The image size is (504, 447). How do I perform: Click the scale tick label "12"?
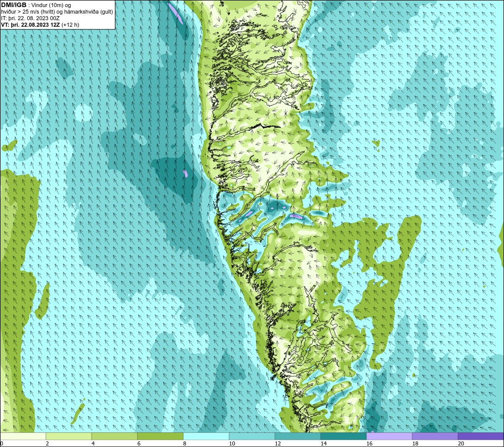(x=278, y=444)
